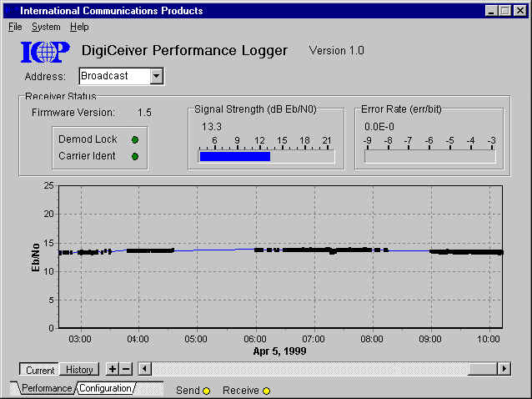
Task: Click the empty Error Rate bar
Action: (430, 156)
